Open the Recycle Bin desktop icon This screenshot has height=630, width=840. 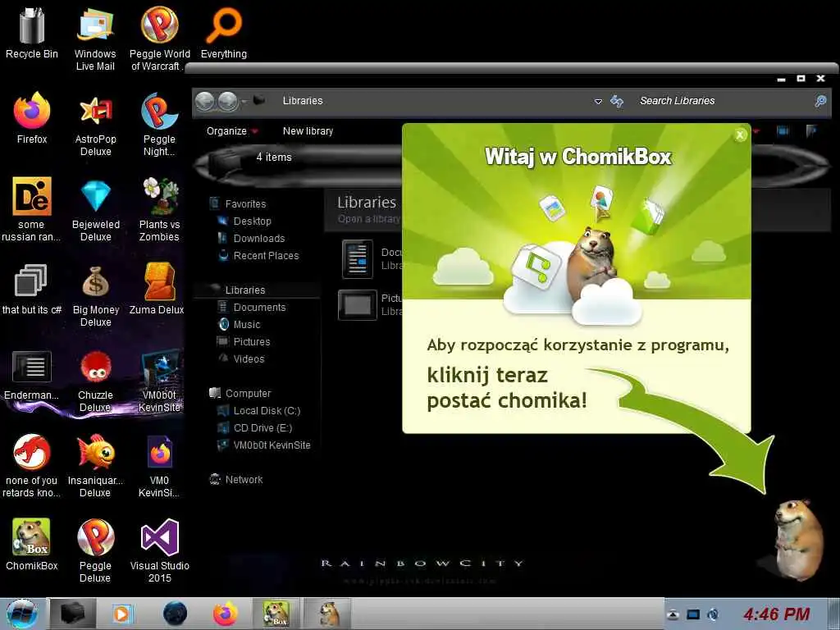coord(32,32)
